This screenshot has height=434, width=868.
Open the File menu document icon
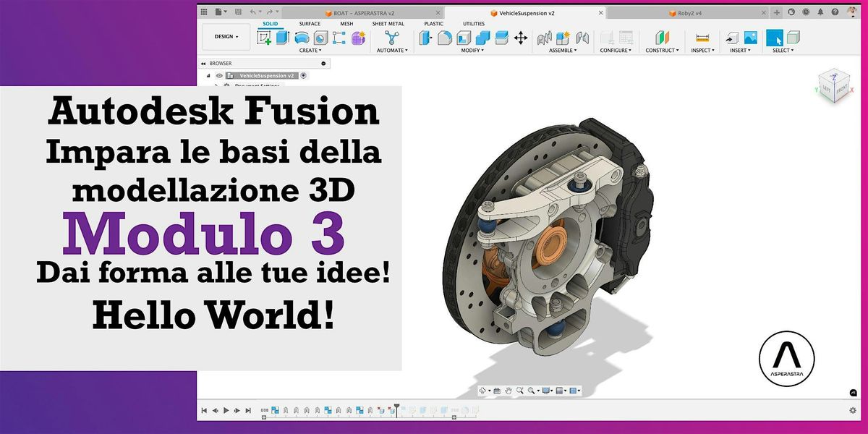tap(218, 12)
